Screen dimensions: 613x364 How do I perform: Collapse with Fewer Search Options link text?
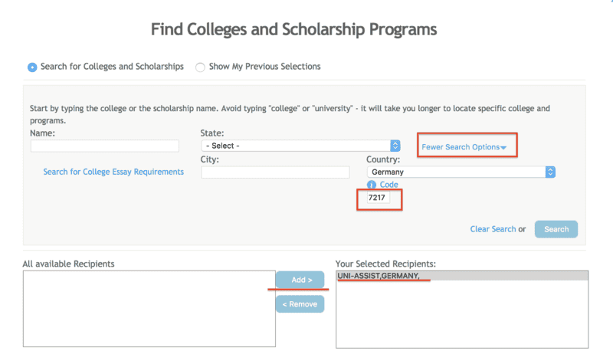460,146
